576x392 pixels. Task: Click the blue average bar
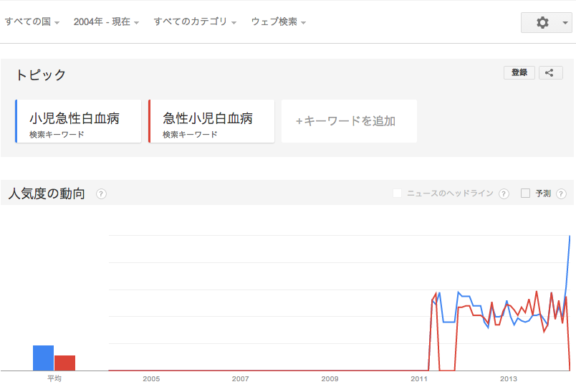tap(44, 358)
